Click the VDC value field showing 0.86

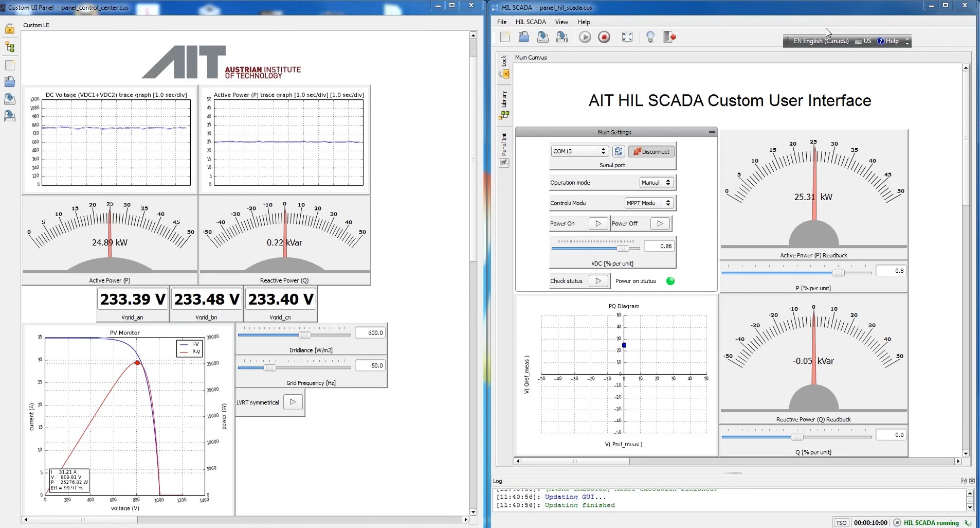659,246
